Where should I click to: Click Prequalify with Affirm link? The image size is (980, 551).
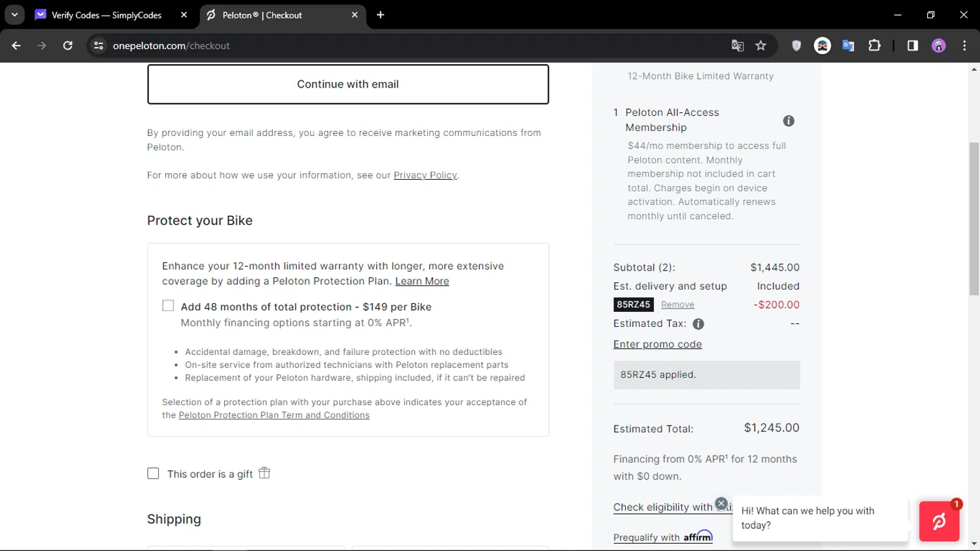coord(662,537)
